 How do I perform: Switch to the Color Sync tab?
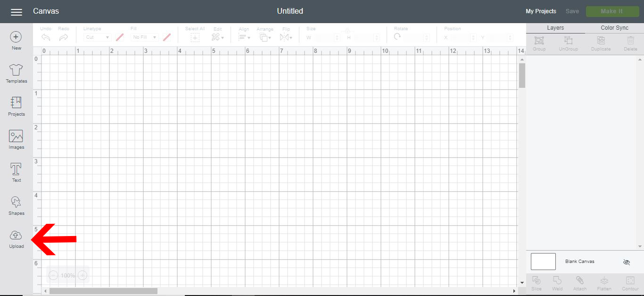click(614, 28)
